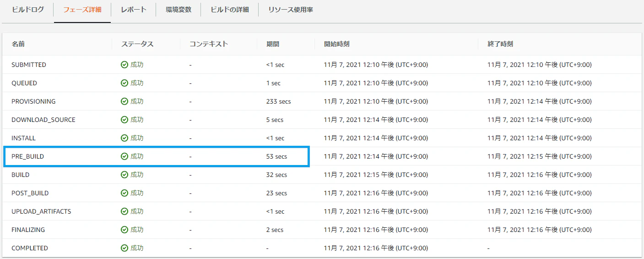
Task: Select the FINALIZING phase name
Action: tap(28, 230)
